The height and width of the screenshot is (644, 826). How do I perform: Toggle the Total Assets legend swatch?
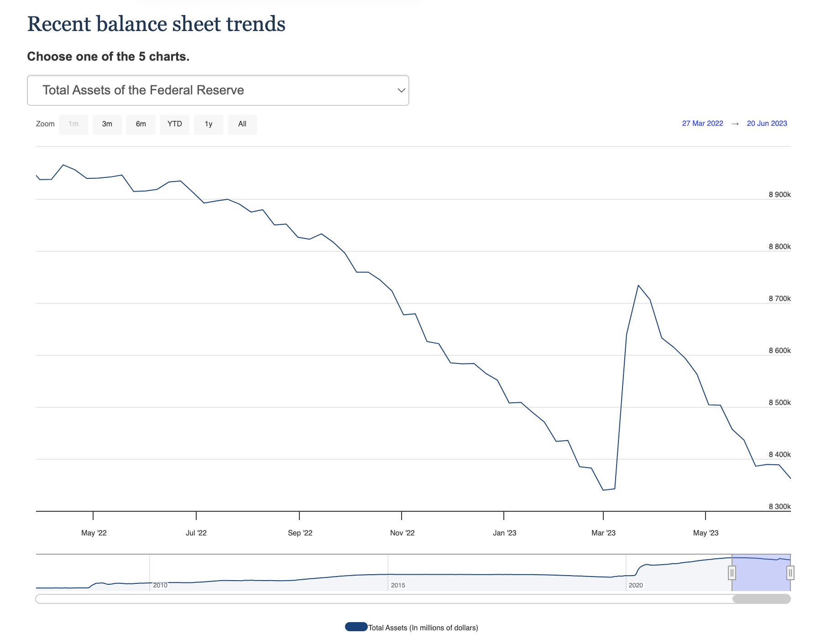coord(356,627)
